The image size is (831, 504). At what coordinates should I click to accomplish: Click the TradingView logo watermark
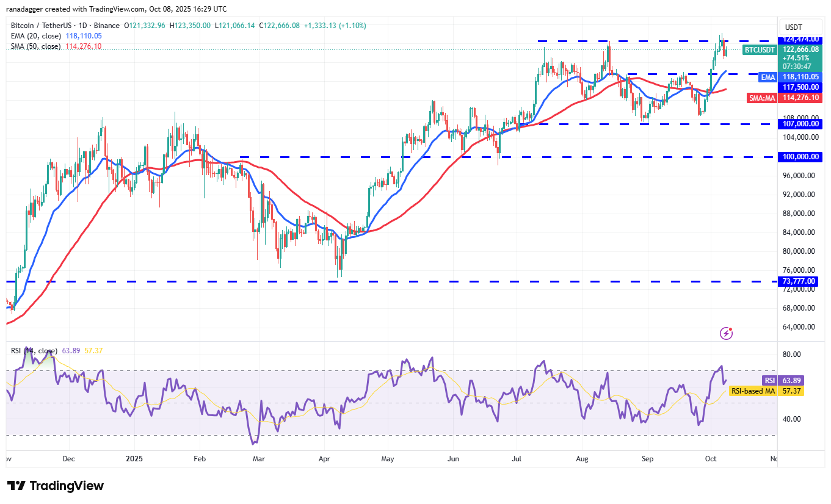[54, 486]
